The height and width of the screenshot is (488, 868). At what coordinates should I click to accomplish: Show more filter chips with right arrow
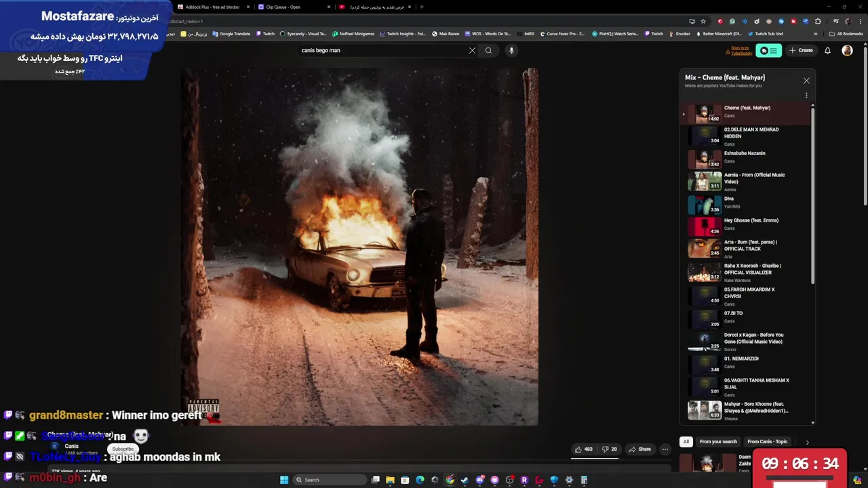807,442
